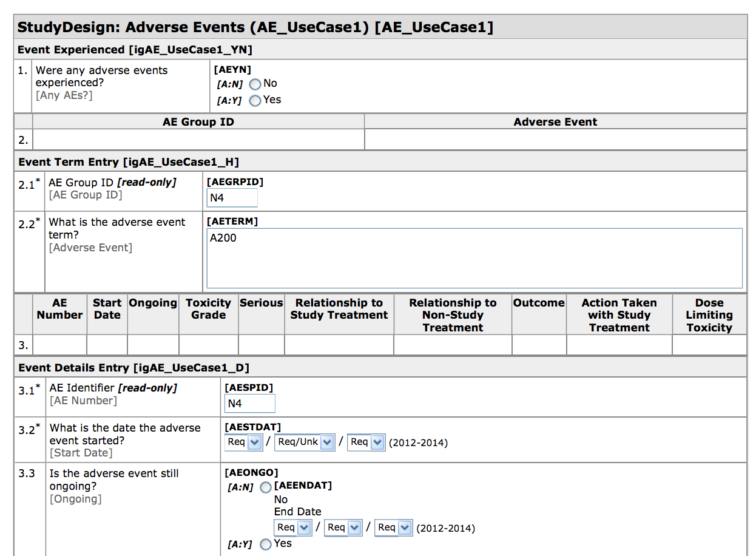756x556 pixels.
Task: Click the AEGRPID field containing N4
Action: tap(232, 197)
